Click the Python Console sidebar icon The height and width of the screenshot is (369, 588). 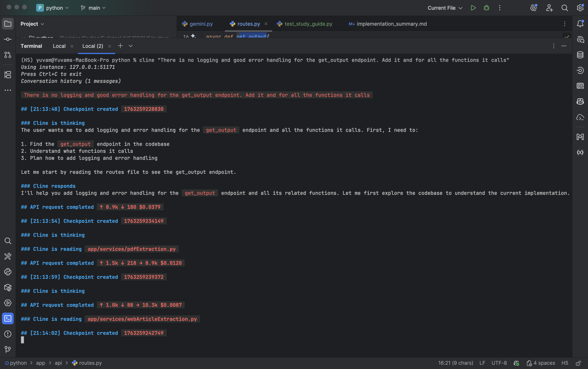(8, 272)
